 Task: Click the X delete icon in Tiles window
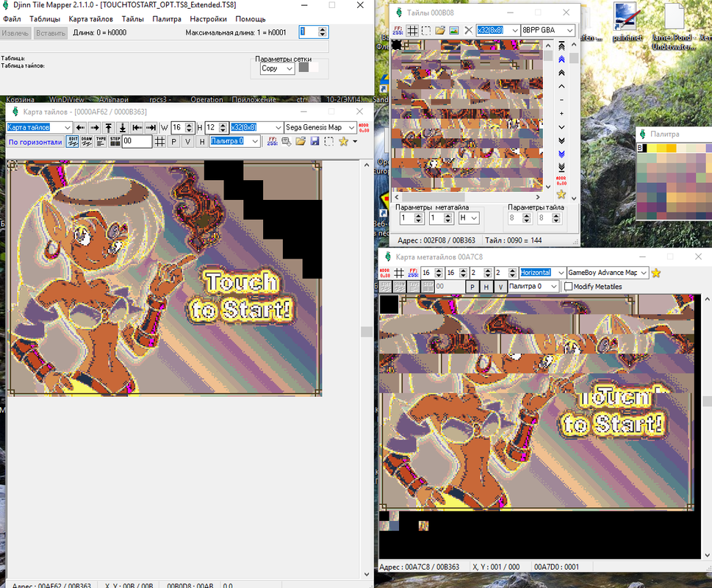(x=469, y=30)
